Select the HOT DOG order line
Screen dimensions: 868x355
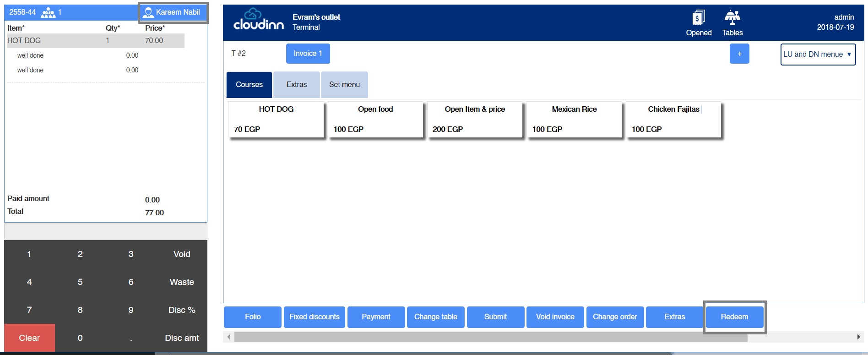point(96,40)
